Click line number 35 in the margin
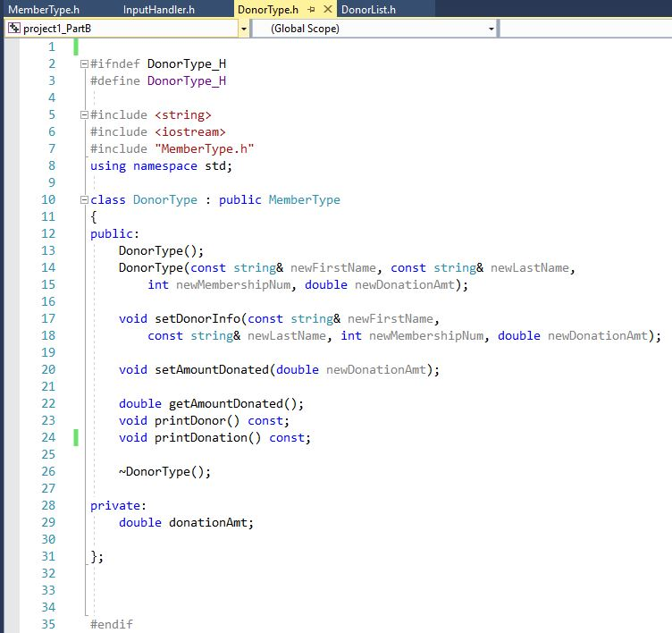672x633 pixels. tap(48, 624)
